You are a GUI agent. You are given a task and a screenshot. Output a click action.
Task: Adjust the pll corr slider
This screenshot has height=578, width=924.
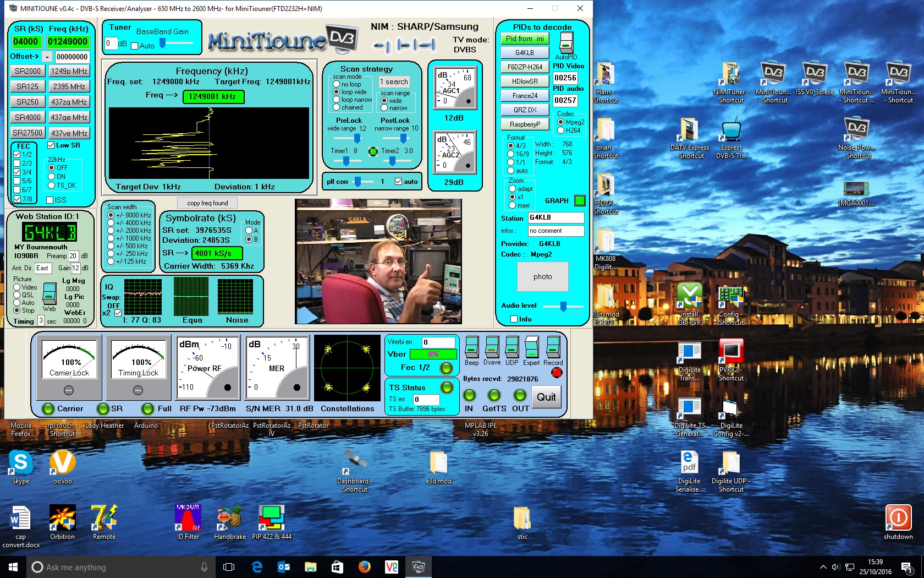tap(358, 181)
